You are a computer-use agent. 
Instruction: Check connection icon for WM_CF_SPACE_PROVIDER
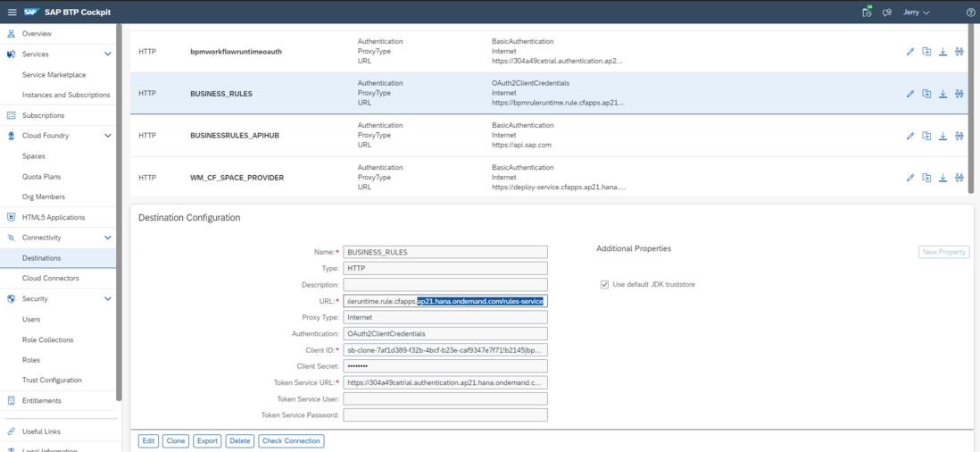pyautogui.click(x=959, y=178)
